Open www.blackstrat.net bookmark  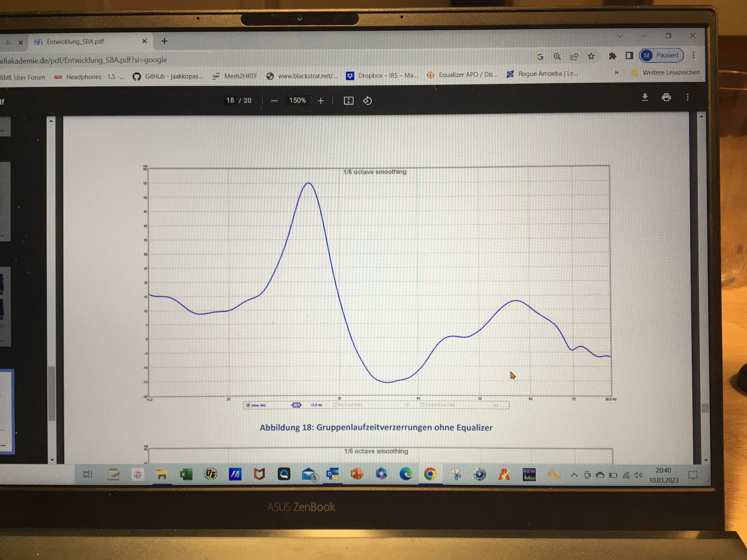302,76
